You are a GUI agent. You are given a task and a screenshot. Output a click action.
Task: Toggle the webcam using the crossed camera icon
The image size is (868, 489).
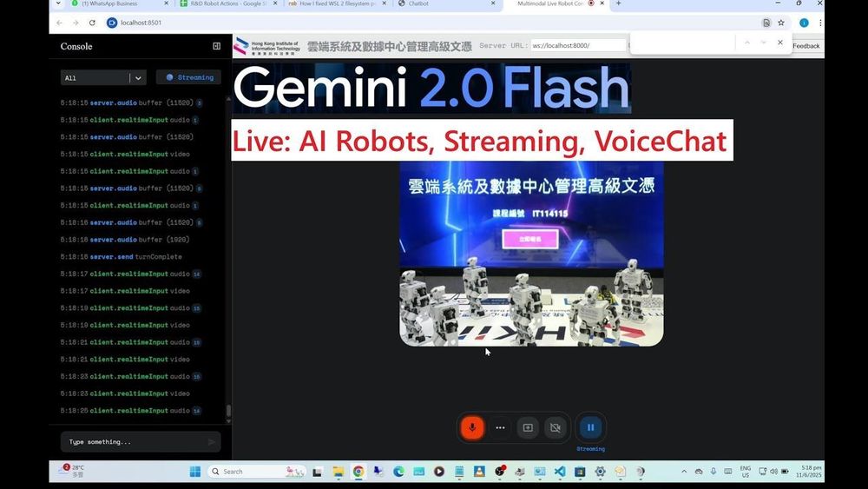556,427
